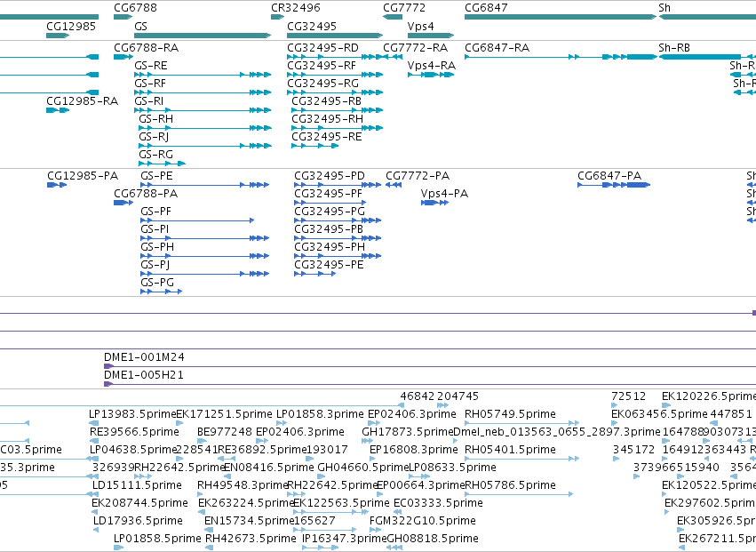Click EST RH05749.5prime label
Screen dimensions: 756x552
point(510,414)
